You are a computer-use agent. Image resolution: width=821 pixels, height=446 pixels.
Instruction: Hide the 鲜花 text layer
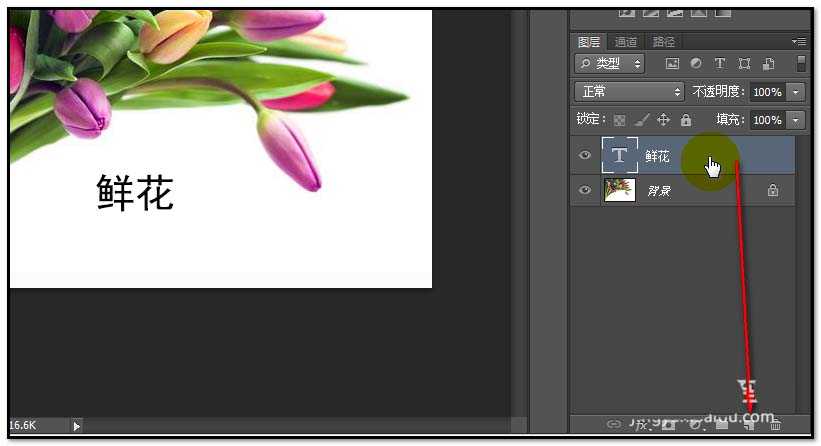585,156
